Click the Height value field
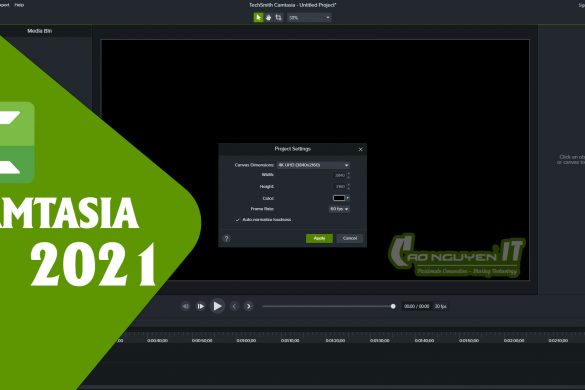The height and width of the screenshot is (390, 585). tap(340, 186)
